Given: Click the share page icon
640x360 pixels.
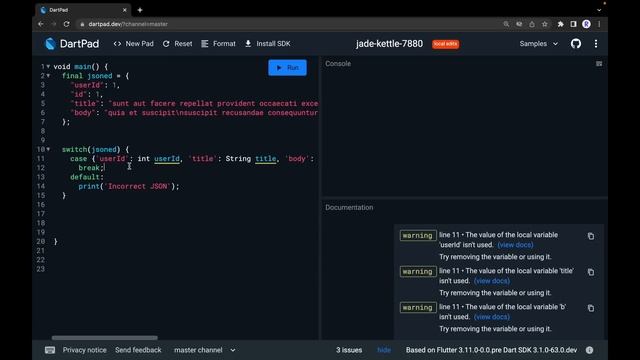Looking at the screenshot, I should (532, 24).
